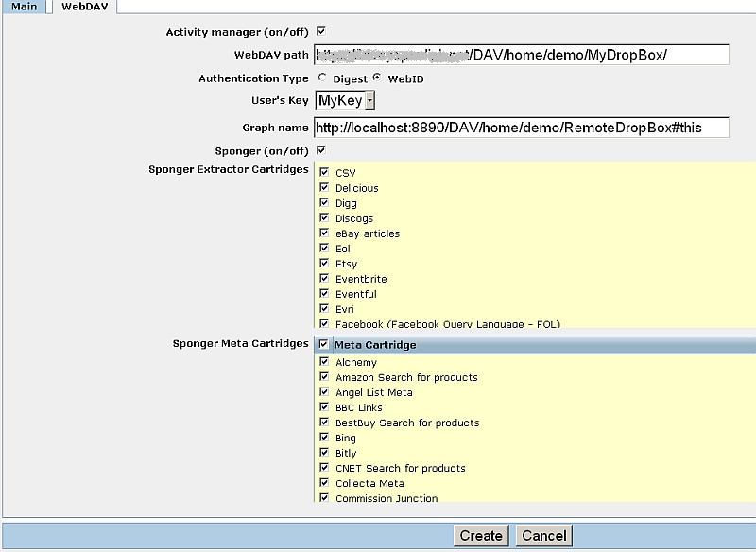This screenshot has width=756, height=552.
Task: Select Digest authentication type
Action: (323, 78)
